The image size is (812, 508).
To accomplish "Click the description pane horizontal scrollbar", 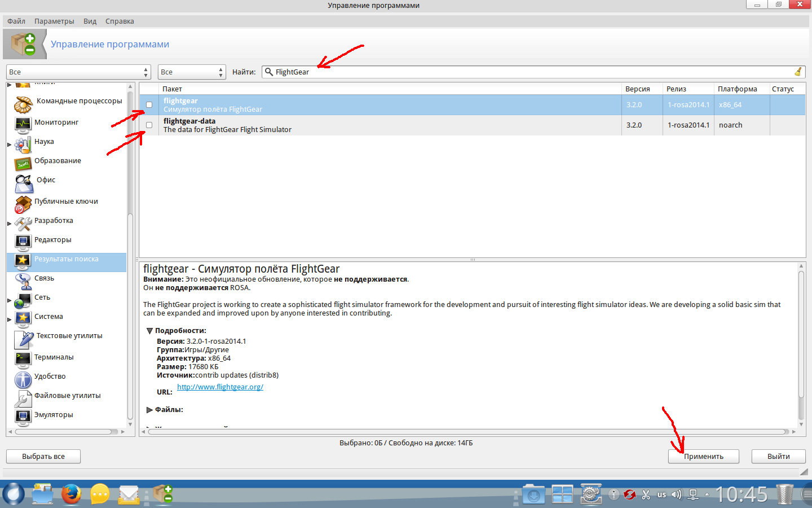I will point(468,432).
